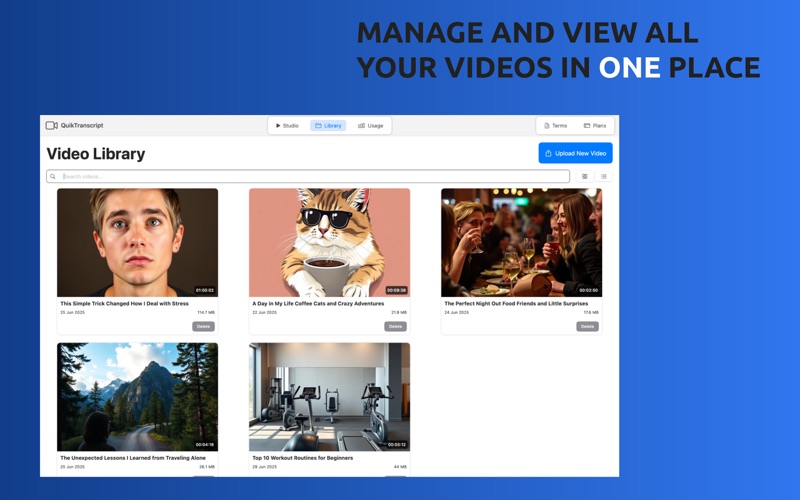Switch to list view layout

coord(604,177)
